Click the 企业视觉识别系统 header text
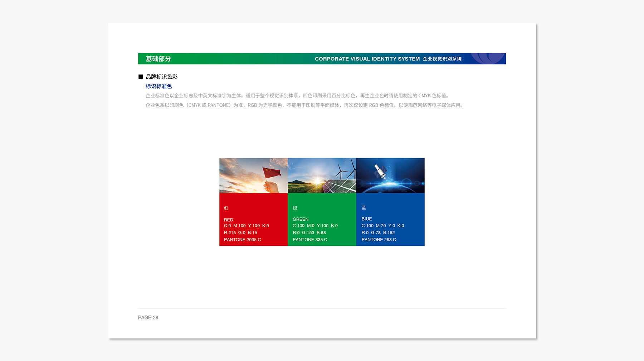This screenshot has width=644, height=361. tap(442, 59)
